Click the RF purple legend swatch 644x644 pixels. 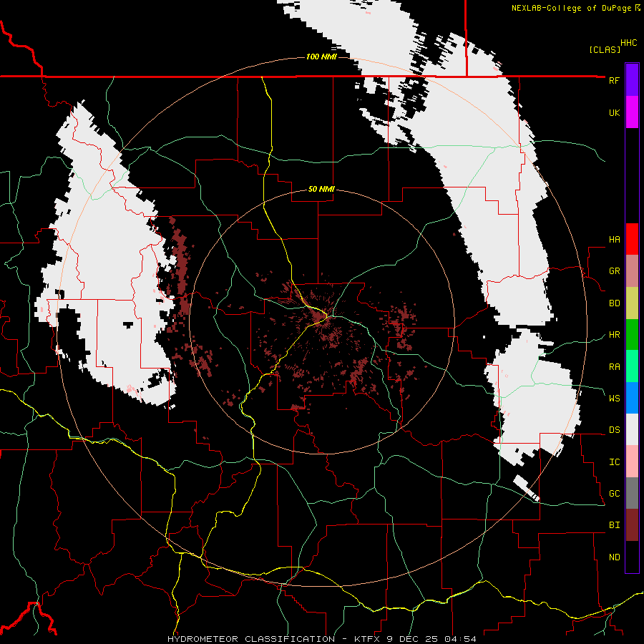(632, 80)
